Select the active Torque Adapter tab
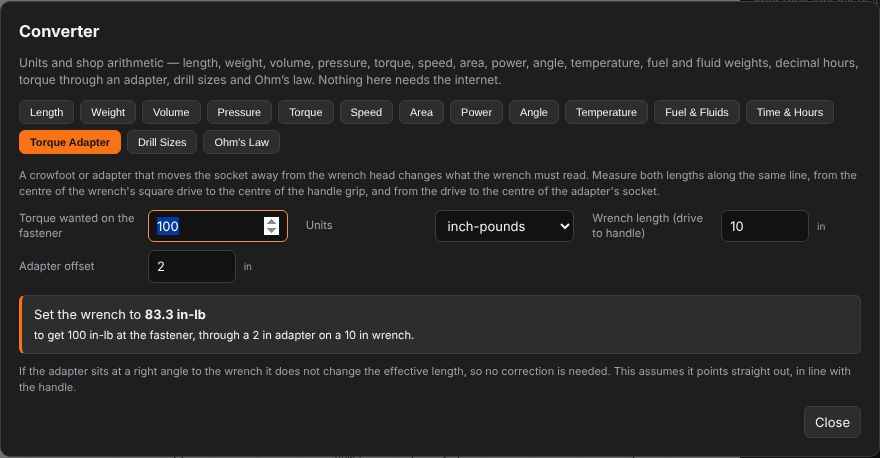The height and width of the screenshot is (458, 880). (x=70, y=142)
